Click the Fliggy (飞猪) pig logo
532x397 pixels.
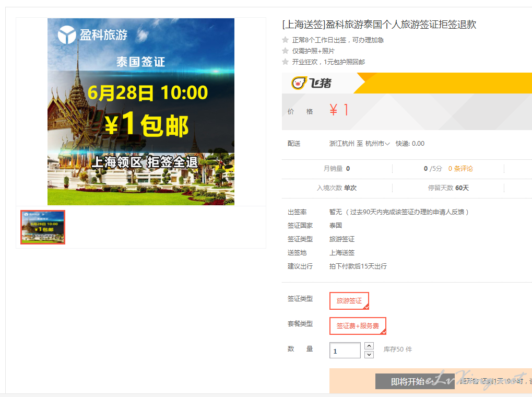coord(311,83)
